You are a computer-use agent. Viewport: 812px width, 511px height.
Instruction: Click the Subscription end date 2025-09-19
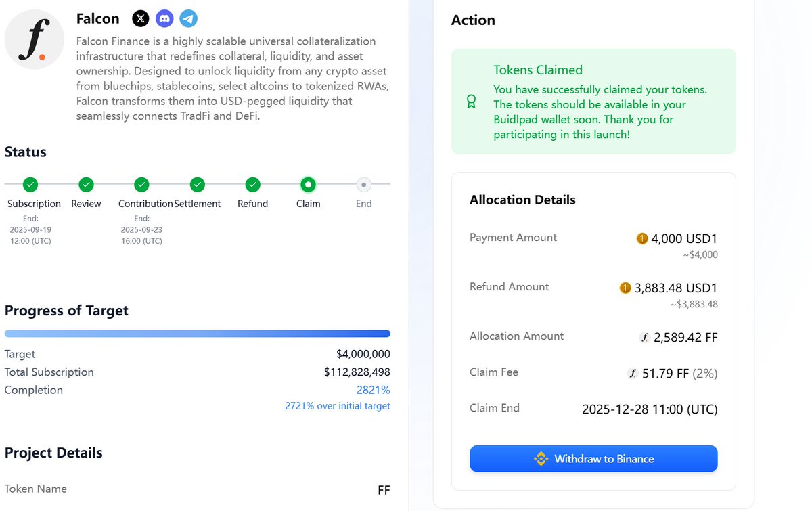pyautogui.click(x=30, y=229)
